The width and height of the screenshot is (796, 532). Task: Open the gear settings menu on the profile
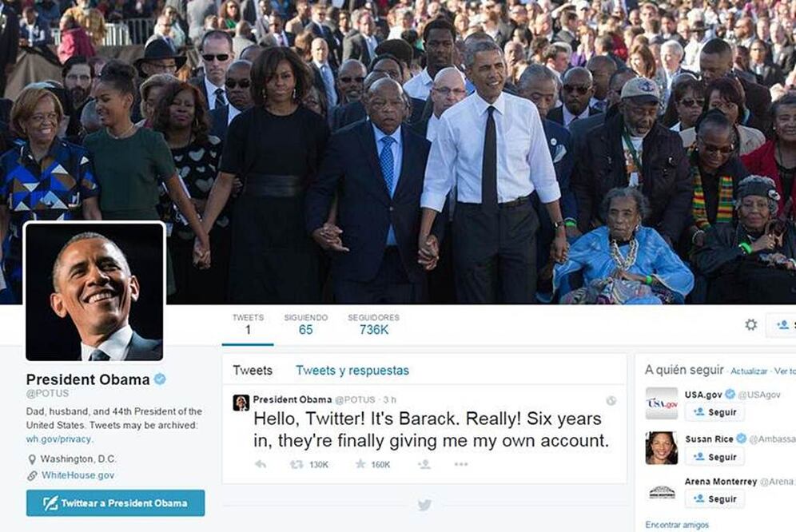[750, 324]
